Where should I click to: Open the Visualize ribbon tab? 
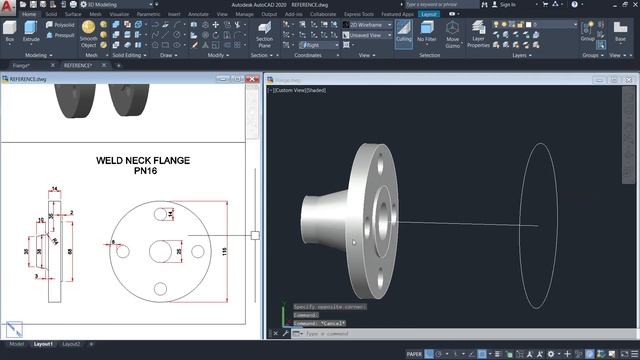119,14
